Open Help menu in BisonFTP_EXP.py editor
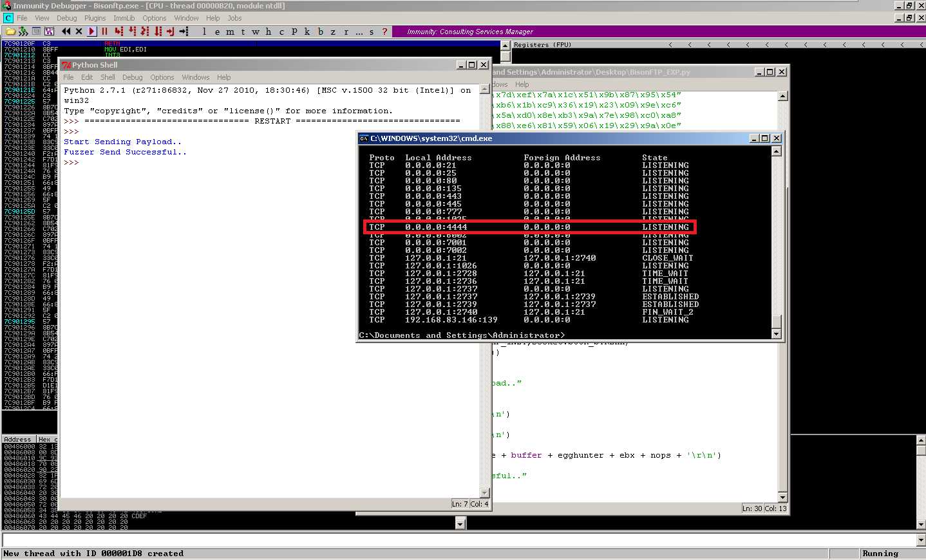This screenshot has height=560, width=926. coord(522,84)
